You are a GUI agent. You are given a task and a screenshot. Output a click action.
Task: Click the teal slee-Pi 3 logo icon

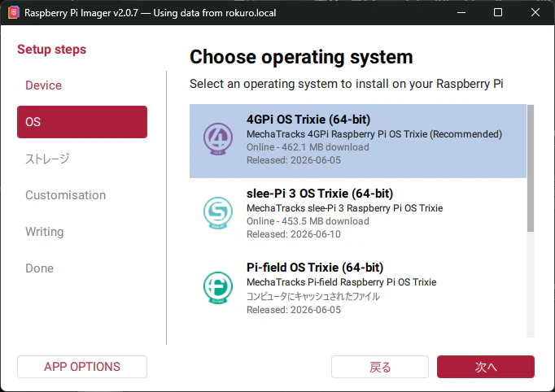218,212
